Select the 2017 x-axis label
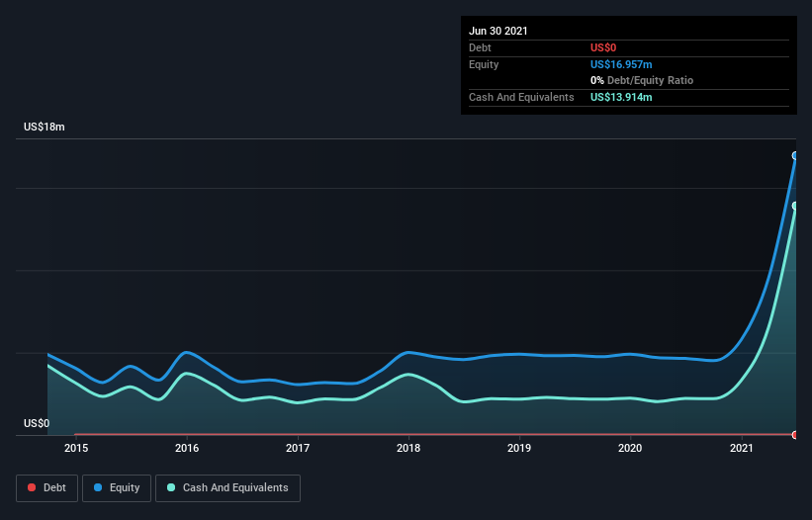The width and height of the screenshot is (812, 520). (298, 448)
